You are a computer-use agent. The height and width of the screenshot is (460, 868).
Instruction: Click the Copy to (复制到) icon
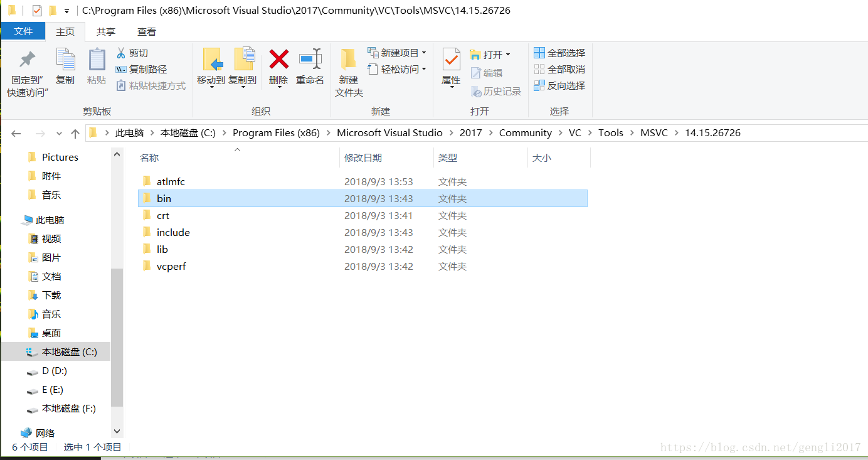[x=244, y=58]
